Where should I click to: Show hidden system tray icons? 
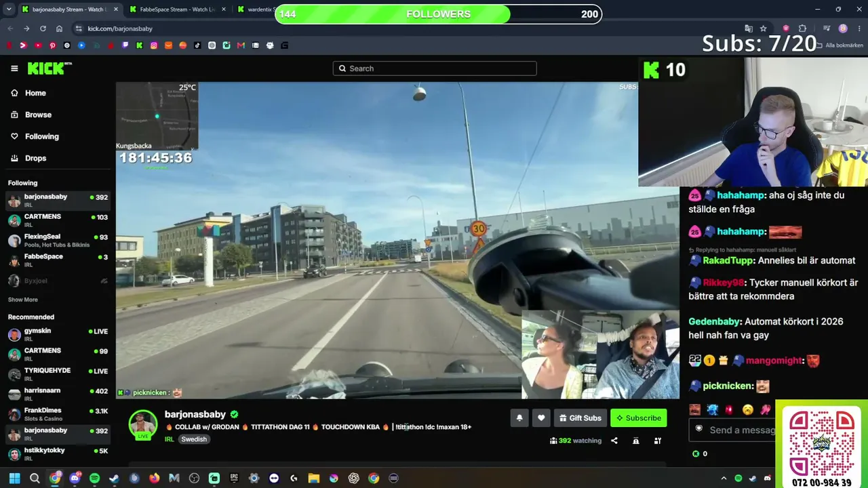click(724, 478)
